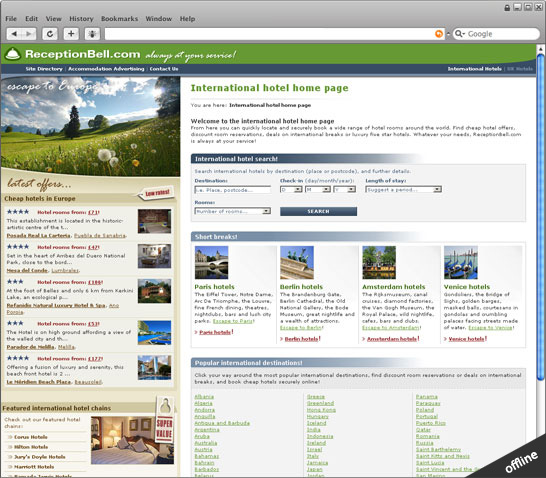Open the Bookmarks menu

coord(119,19)
